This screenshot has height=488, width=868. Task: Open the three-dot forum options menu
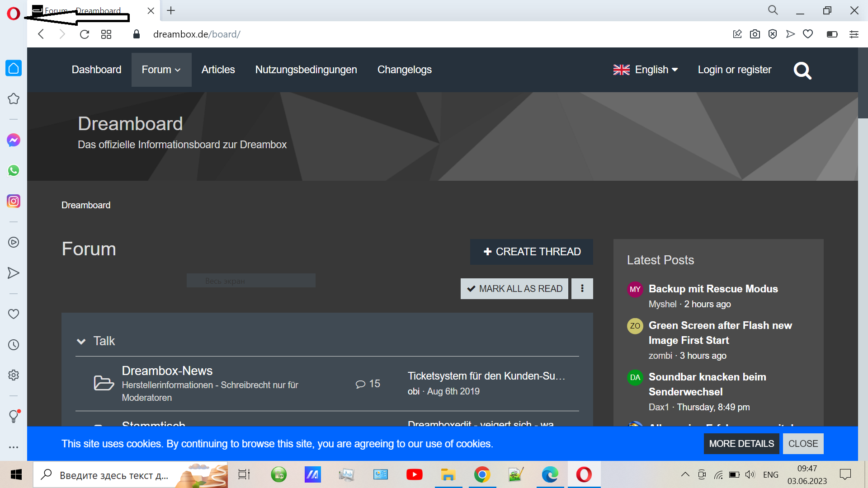582,289
